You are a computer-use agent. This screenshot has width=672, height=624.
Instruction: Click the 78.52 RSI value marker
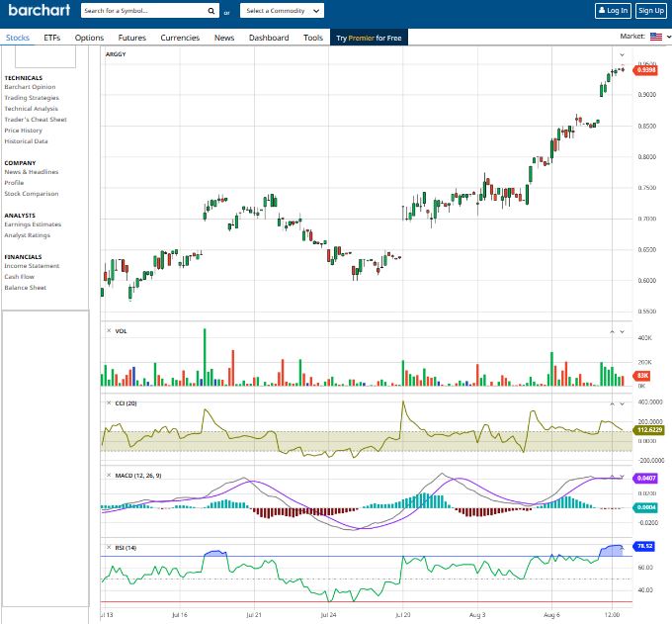click(644, 546)
